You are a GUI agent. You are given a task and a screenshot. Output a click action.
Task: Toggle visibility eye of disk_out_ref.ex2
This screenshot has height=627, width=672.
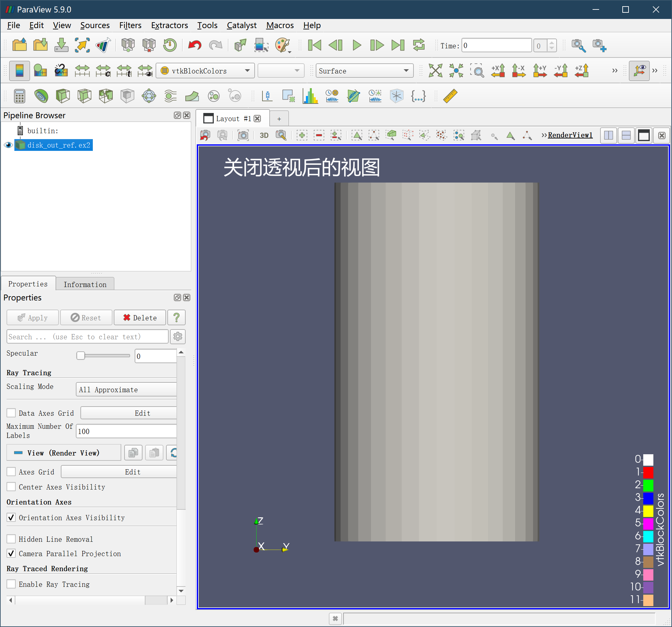tap(8, 145)
